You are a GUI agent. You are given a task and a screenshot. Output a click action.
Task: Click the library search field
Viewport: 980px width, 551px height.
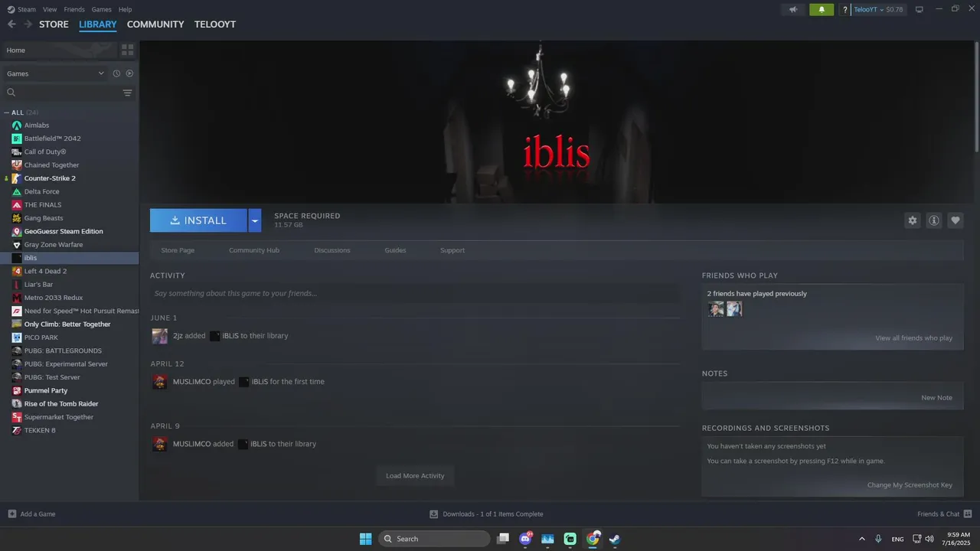tap(69, 93)
